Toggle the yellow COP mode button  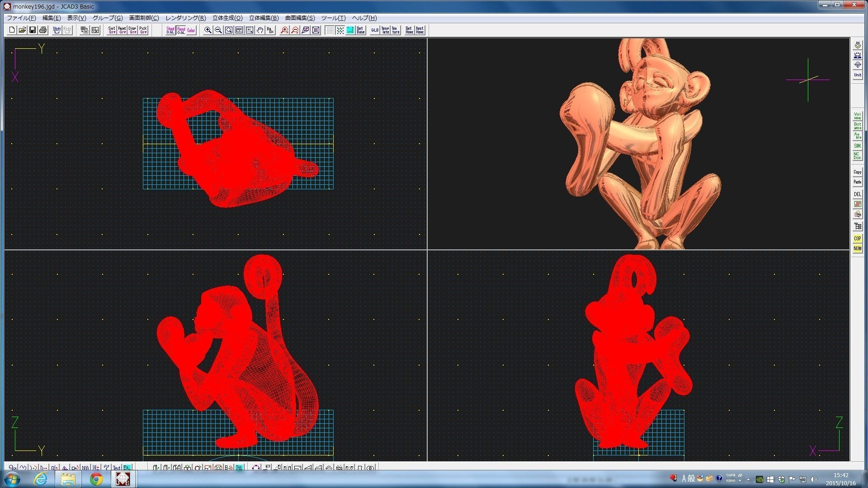(x=857, y=239)
